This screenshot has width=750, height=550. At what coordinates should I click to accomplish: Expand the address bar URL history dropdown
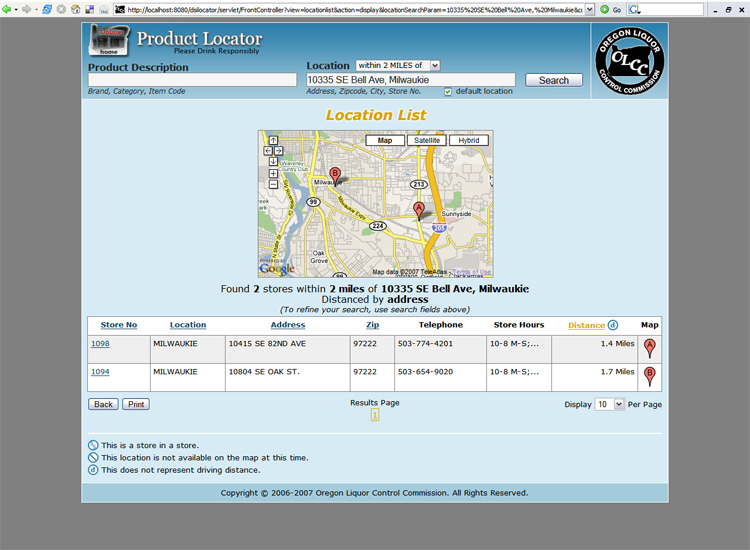coord(590,9)
